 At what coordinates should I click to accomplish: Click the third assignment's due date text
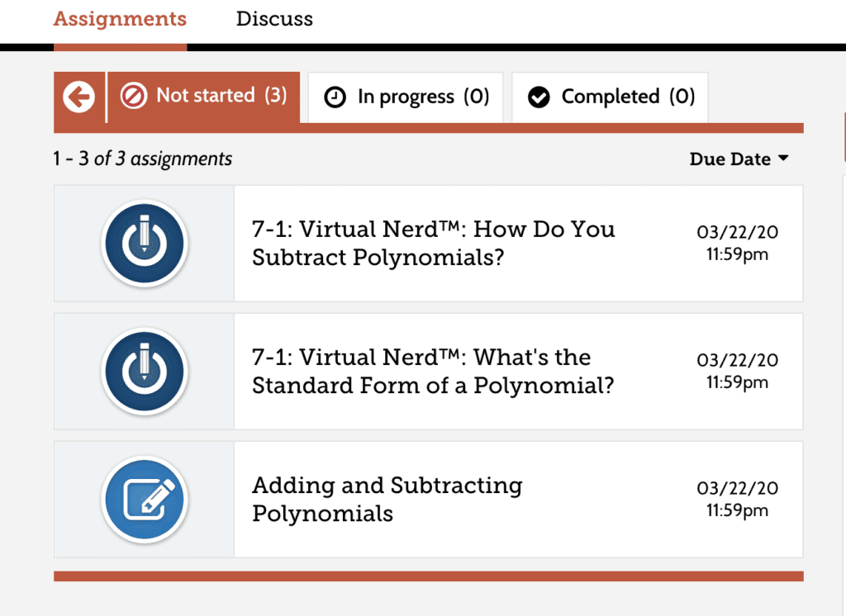(737, 499)
